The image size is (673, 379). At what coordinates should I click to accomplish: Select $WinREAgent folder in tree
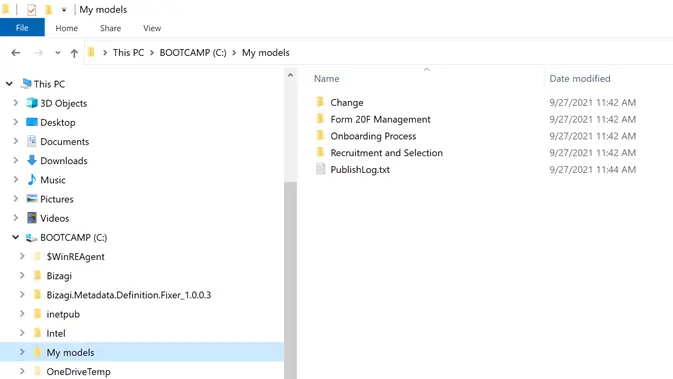coord(76,257)
